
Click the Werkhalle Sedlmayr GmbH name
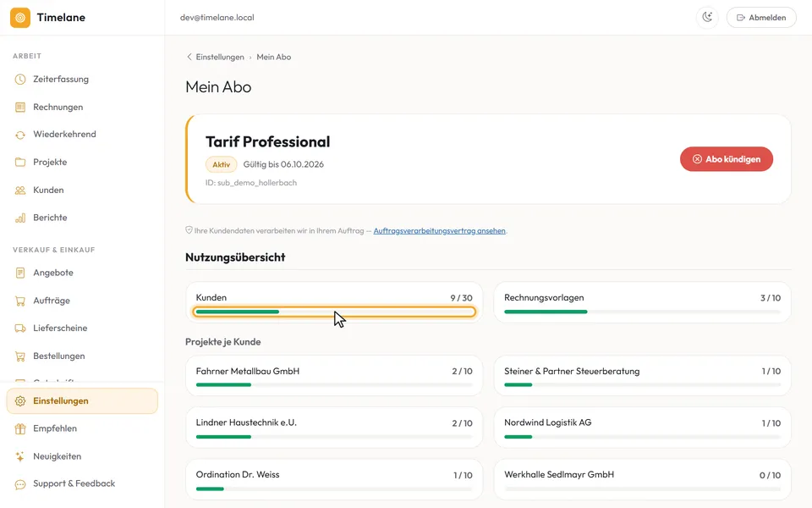tap(559, 474)
